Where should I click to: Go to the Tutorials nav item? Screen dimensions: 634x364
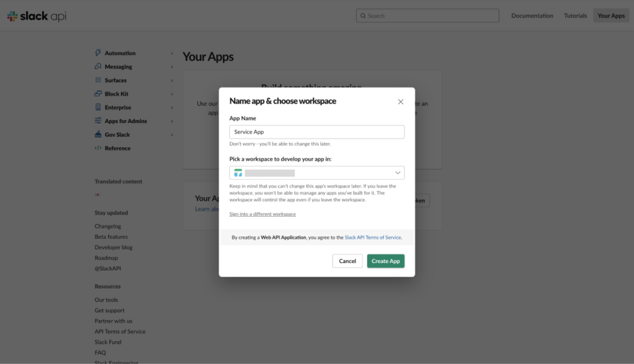click(x=575, y=15)
